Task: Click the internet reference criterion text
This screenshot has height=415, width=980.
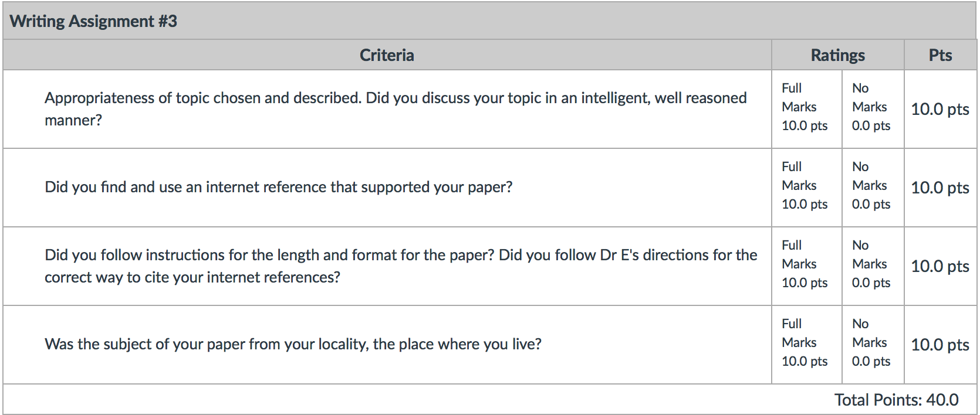Action: tap(278, 187)
